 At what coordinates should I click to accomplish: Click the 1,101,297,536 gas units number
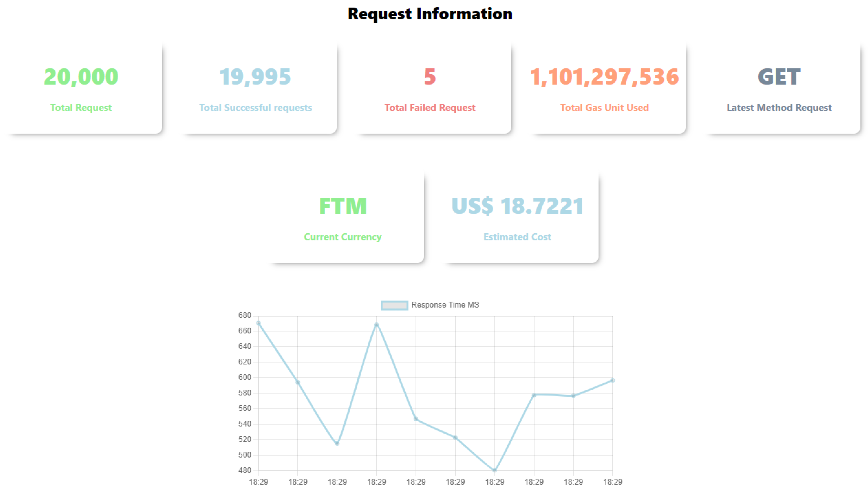pos(604,76)
